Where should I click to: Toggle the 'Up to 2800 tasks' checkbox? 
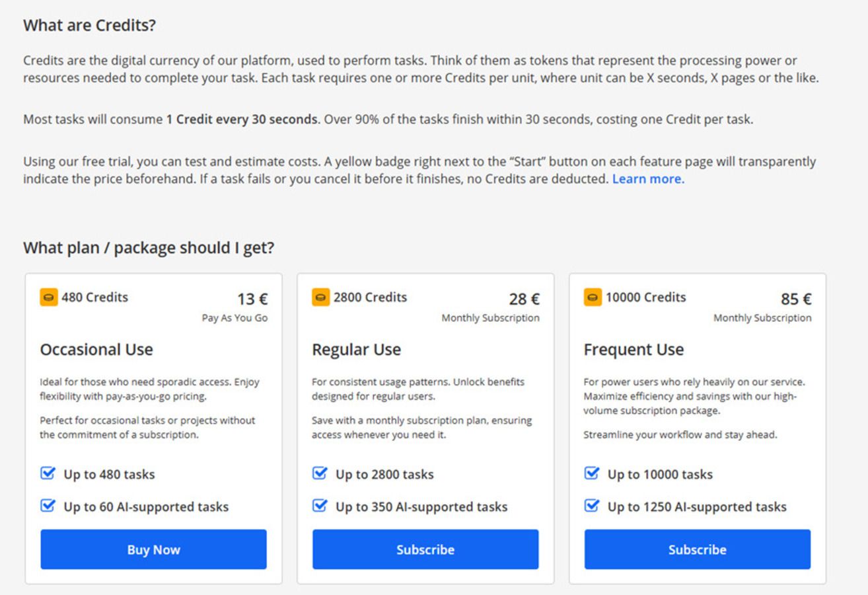pos(320,473)
